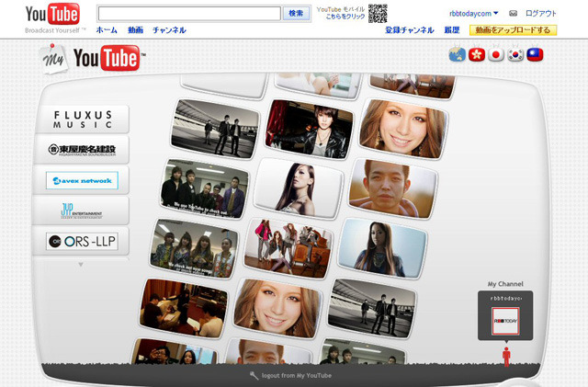
Task: Click the YouTube mobile QR code
Action: (378, 14)
